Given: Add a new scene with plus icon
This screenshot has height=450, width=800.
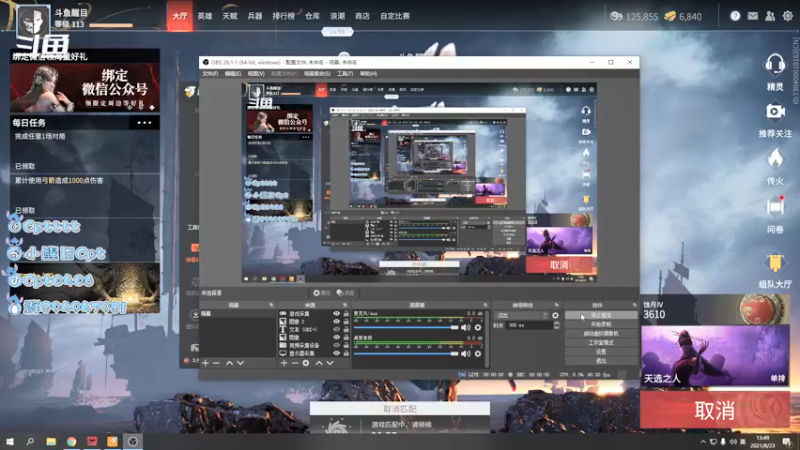Looking at the screenshot, I should click(205, 363).
